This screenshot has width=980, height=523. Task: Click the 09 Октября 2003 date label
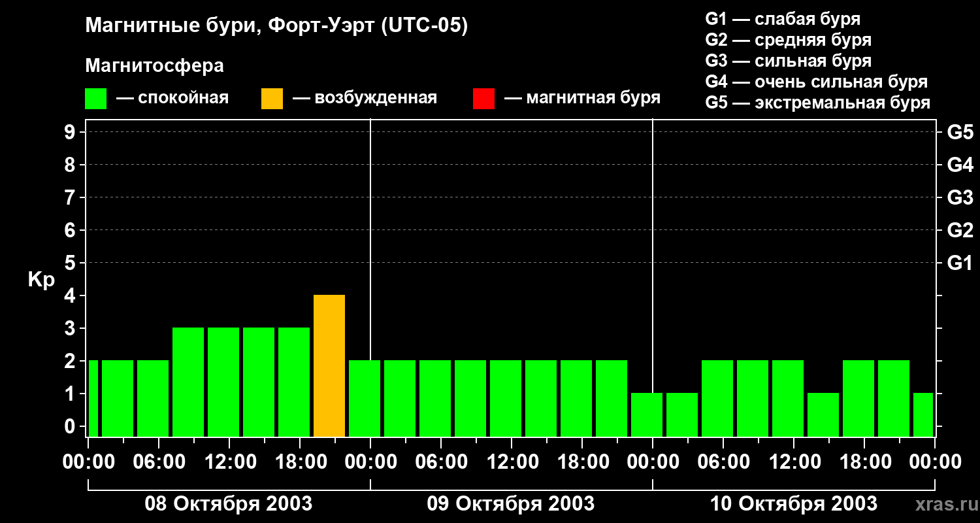510,504
